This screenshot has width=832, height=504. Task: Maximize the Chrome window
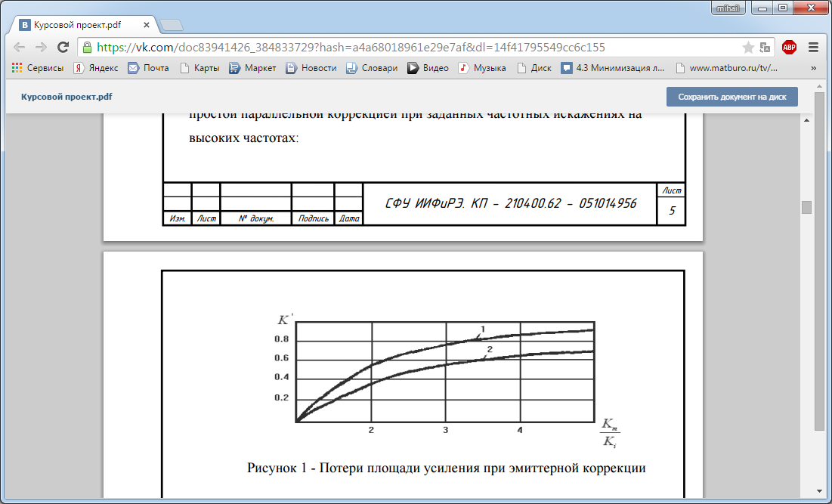tap(783, 8)
